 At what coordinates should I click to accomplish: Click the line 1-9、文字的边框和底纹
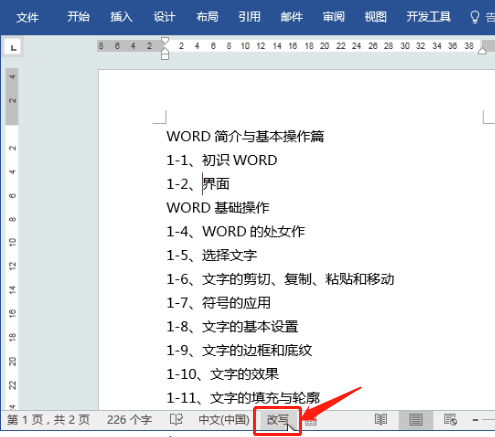click(x=239, y=350)
